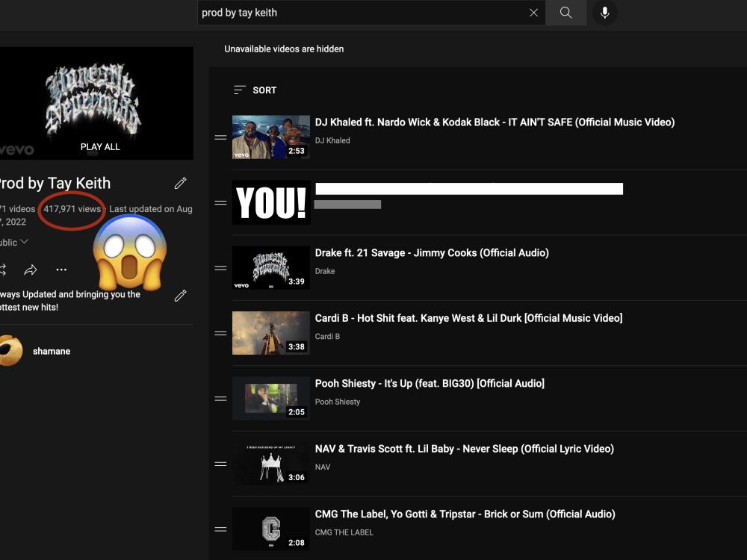Open the Cardi B Hot Shit thumbnail
747x560 pixels.
271,333
